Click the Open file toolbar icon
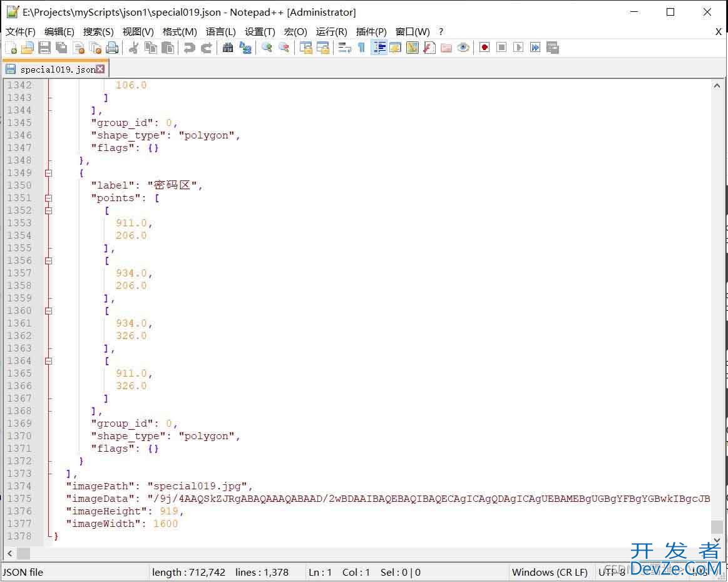 (28, 48)
